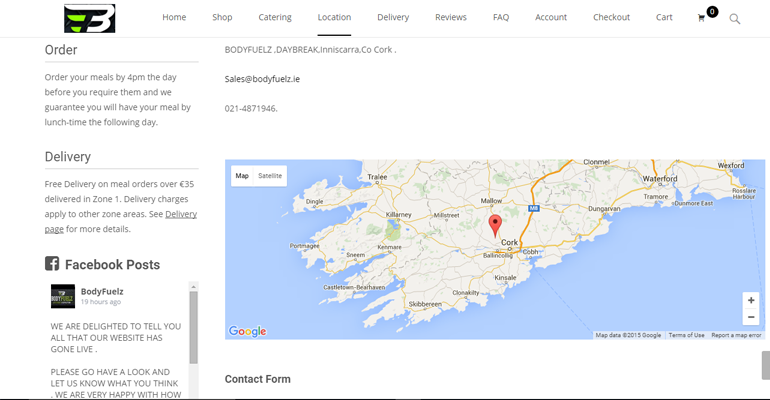This screenshot has width=770, height=400.
Task: Click the BodyFuelz logo in the header
Action: (x=90, y=19)
